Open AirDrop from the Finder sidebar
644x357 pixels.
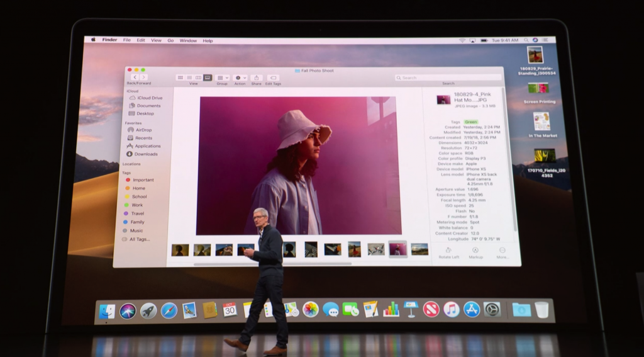[143, 130]
